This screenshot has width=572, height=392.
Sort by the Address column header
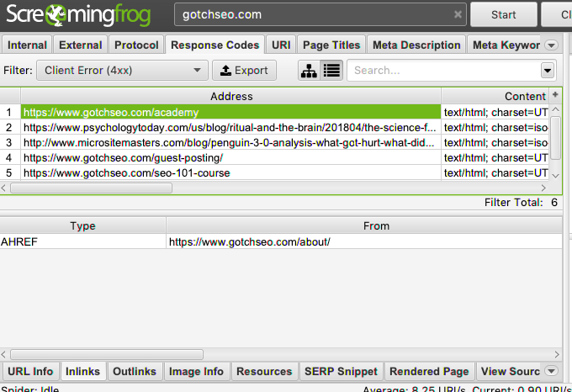[x=230, y=96]
